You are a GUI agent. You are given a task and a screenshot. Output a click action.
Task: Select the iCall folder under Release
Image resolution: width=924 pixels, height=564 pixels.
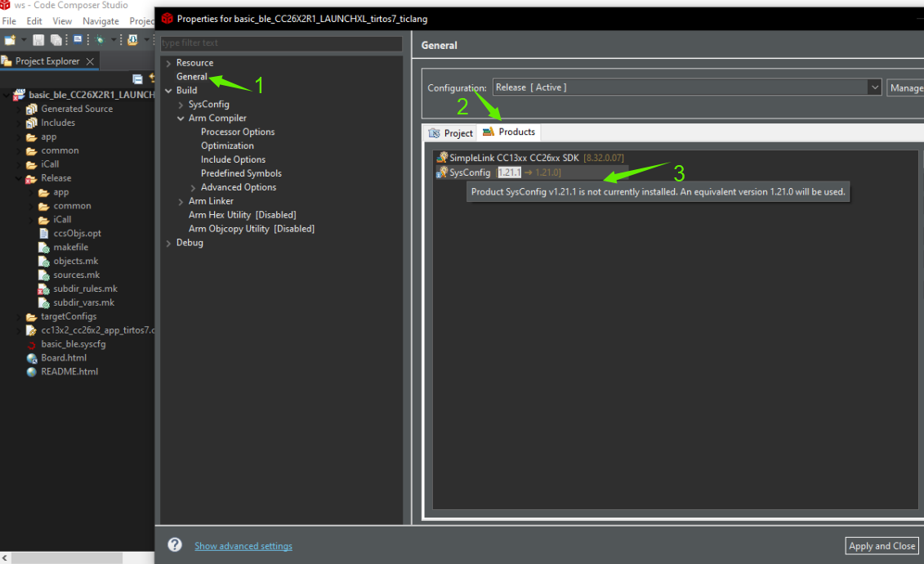pyautogui.click(x=62, y=219)
